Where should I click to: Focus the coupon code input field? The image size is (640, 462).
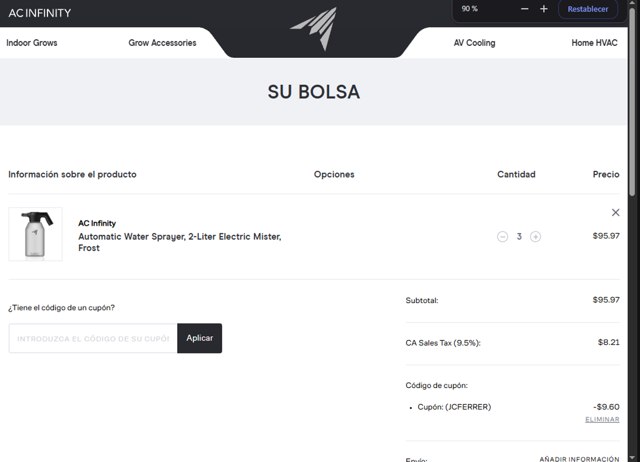coord(93,338)
